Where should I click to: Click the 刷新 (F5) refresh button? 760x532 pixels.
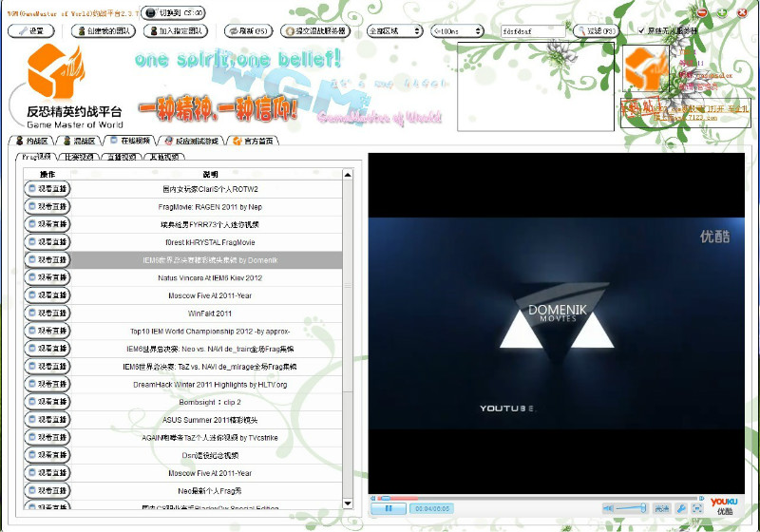coord(248,31)
